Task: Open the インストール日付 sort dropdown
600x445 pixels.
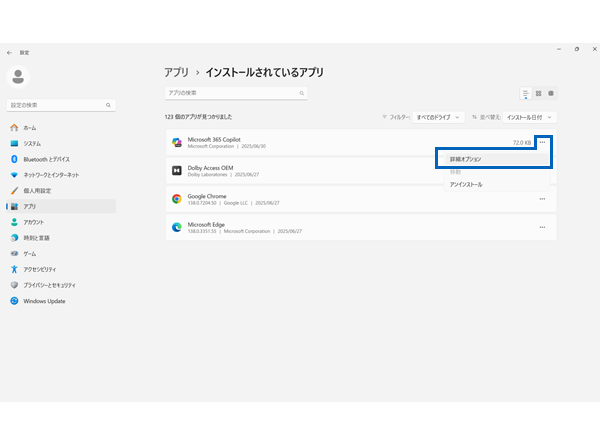Action: click(530, 117)
